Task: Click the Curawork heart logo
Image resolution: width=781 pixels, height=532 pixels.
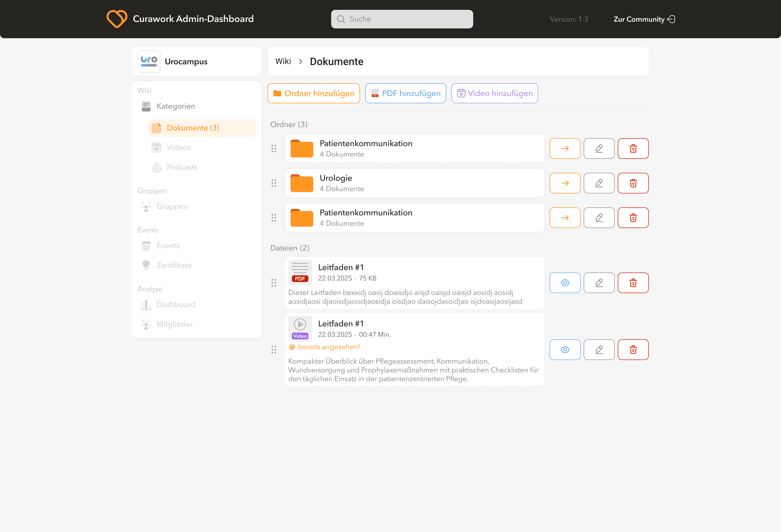Action: pyautogui.click(x=117, y=19)
